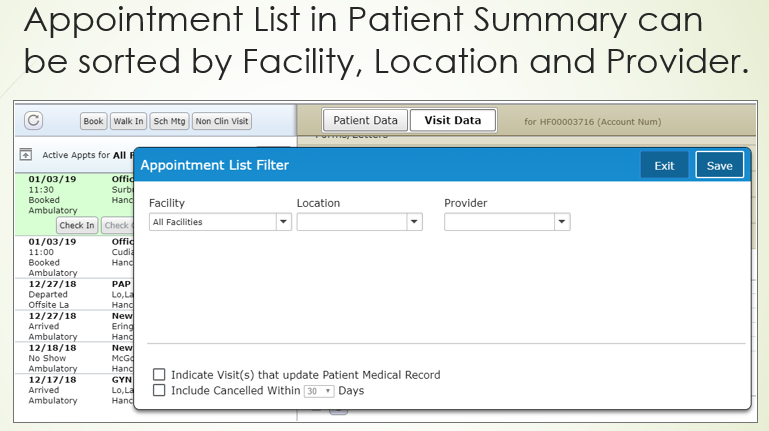This screenshot has height=431, width=769.
Task: Click the collapse appointments panel icon
Action: coord(25,155)
